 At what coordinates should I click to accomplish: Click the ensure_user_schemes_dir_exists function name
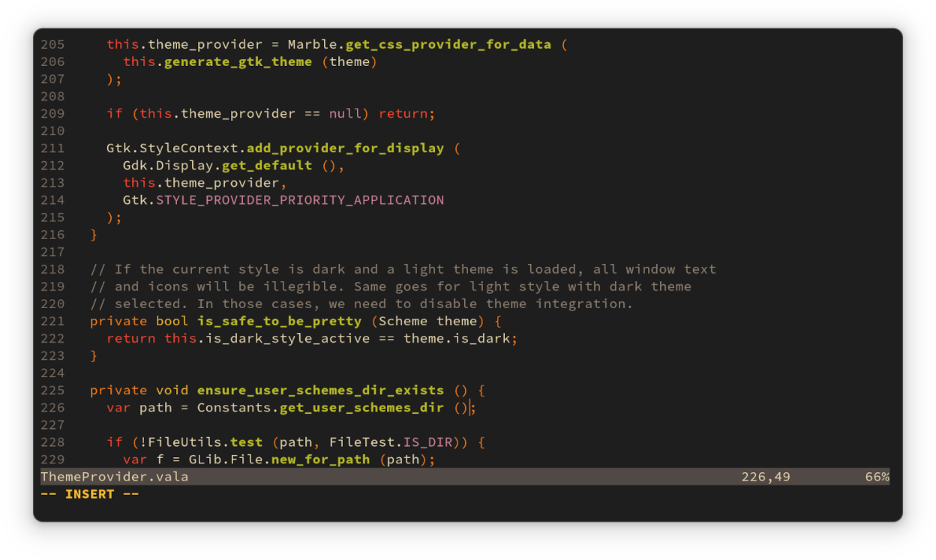(320, 390)
